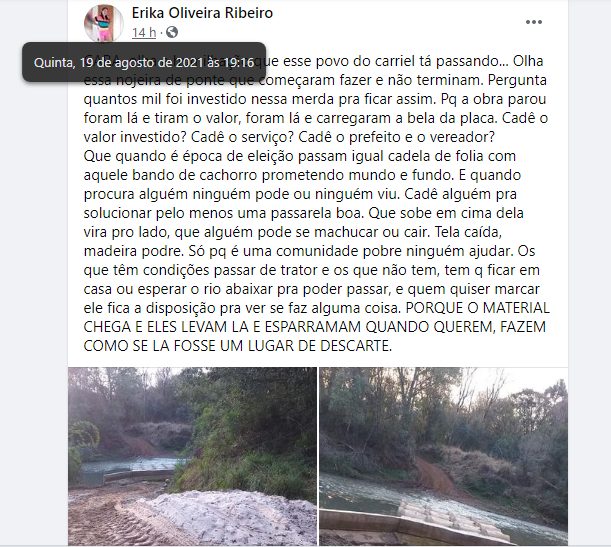The image size is (611, 547).
Task: Open the '14 h' timestamp link
Action: tap(144, 33)
